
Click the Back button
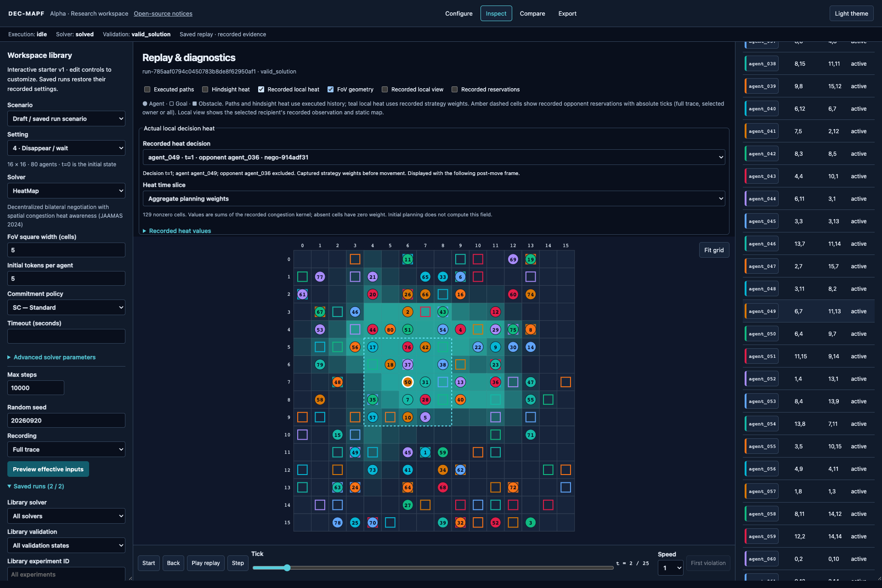(x=173, y=563)
